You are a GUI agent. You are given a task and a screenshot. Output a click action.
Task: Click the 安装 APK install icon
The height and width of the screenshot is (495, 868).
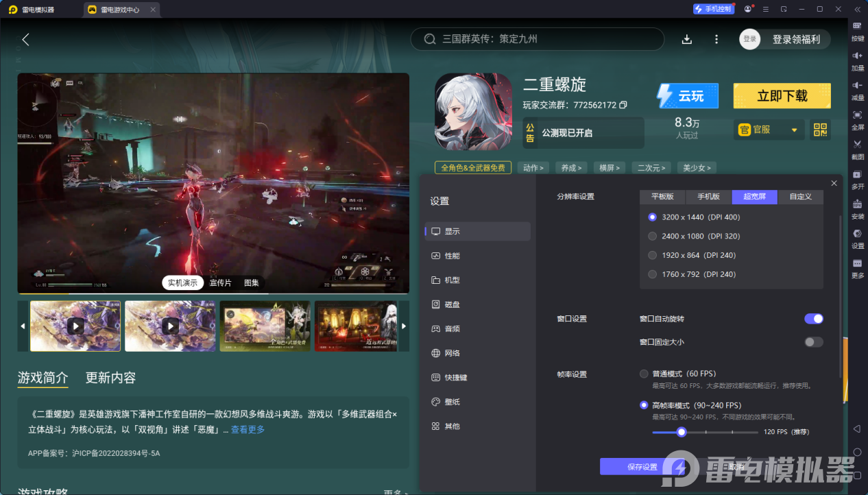click(857, 208)
